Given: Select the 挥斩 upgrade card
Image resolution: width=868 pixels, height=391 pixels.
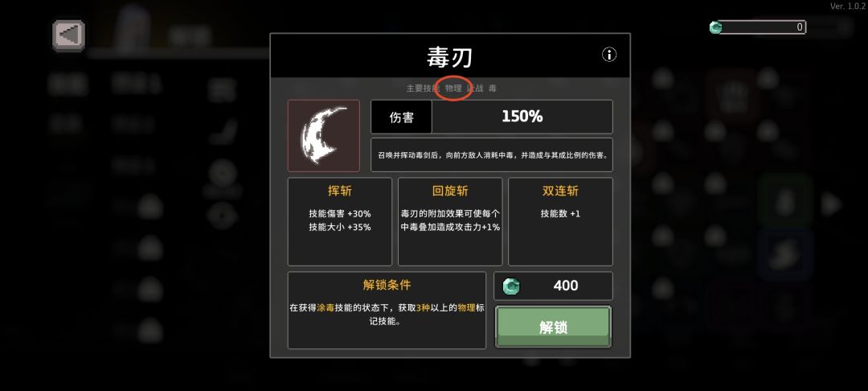Looking at the screenshot, I should tap(340, 221).
